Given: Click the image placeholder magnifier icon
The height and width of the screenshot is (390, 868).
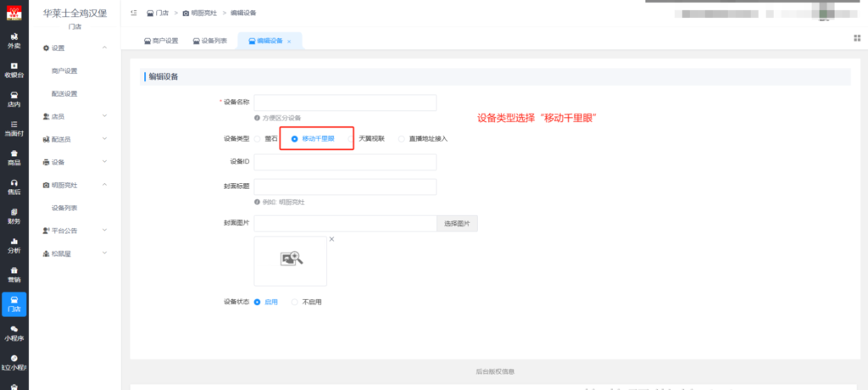Looking at the screenshot, I should [292, 258].
